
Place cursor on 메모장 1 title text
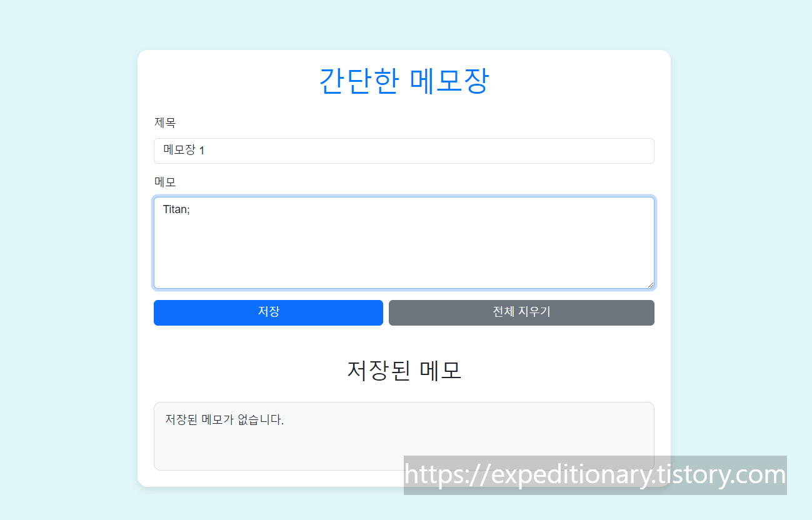(x=184, y=151)
